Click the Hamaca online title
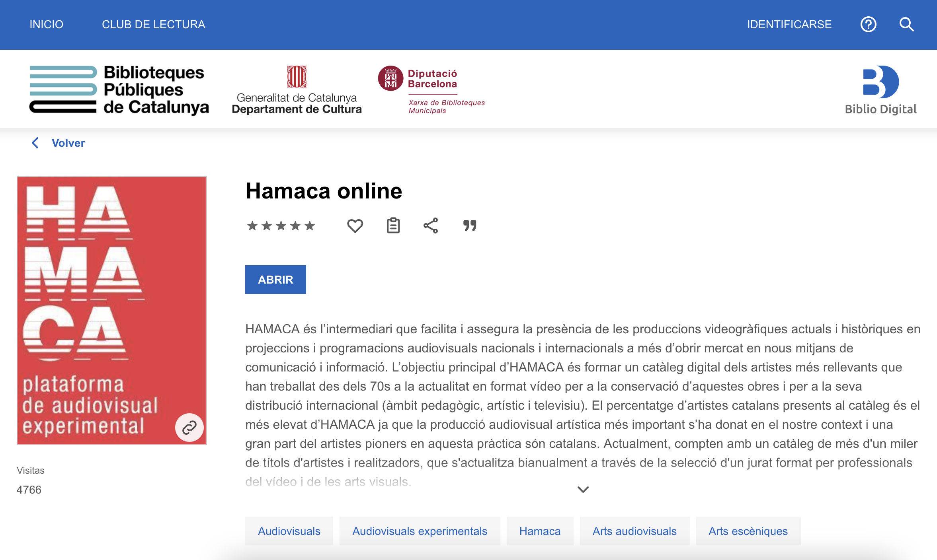 pos(324,191)
